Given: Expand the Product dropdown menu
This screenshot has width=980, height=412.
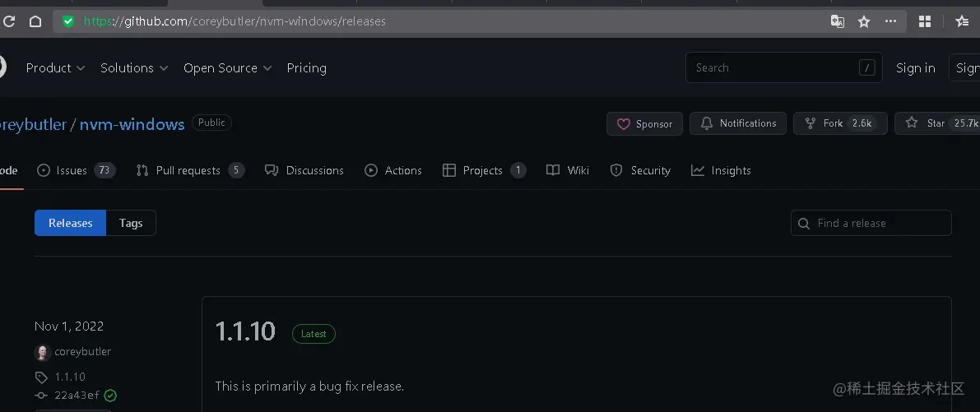Looking at the screenshot, I should tap(55, 68).
